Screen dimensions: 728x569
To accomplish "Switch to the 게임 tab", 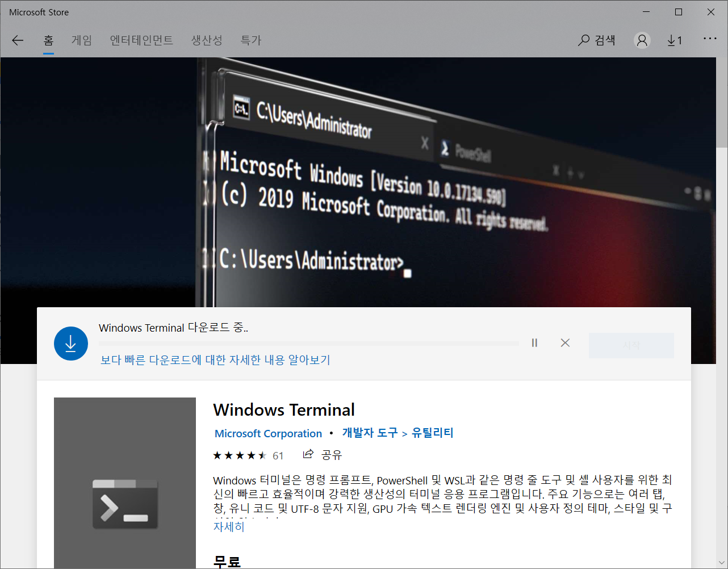I will pyautogui.click(x=82, y=40).
